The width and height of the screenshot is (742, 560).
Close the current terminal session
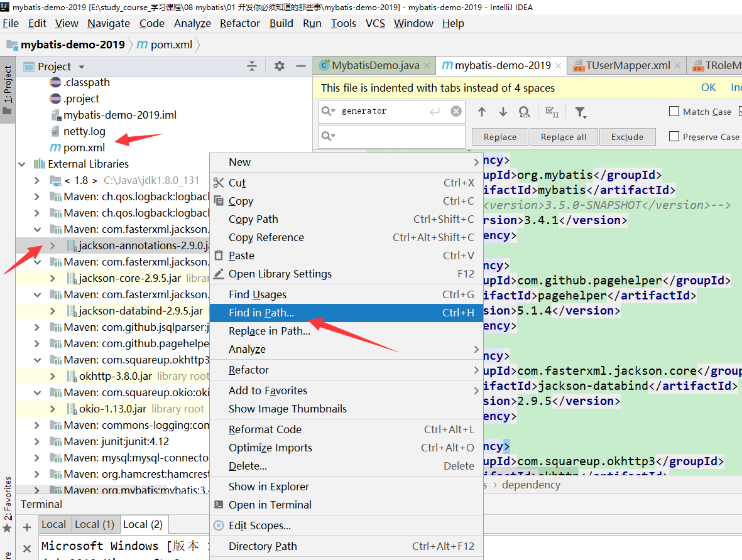tap(27, 548)
